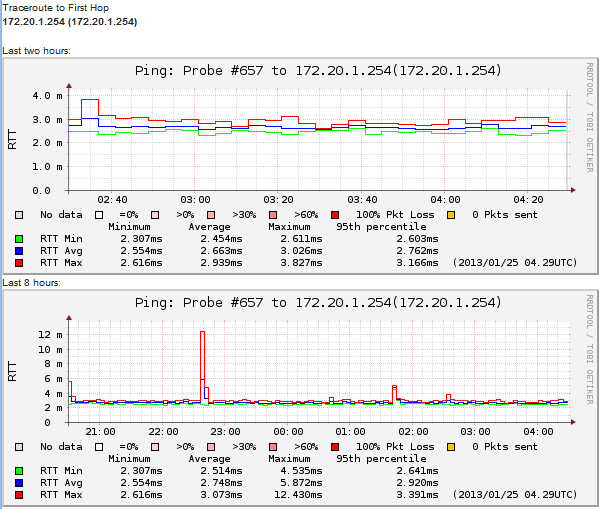Click blue RTT Avg swatch in 8-hour graph
The image size is (603, 509).
coord(19,483)
